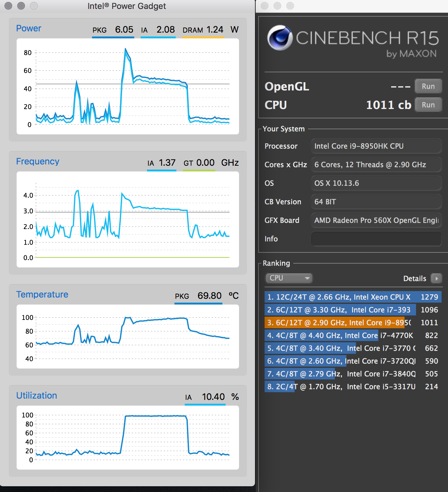Click the Processor field Intel Core i9-8950HK
Image resolution: width=448 pixels, height=492 pixels.
376,146
